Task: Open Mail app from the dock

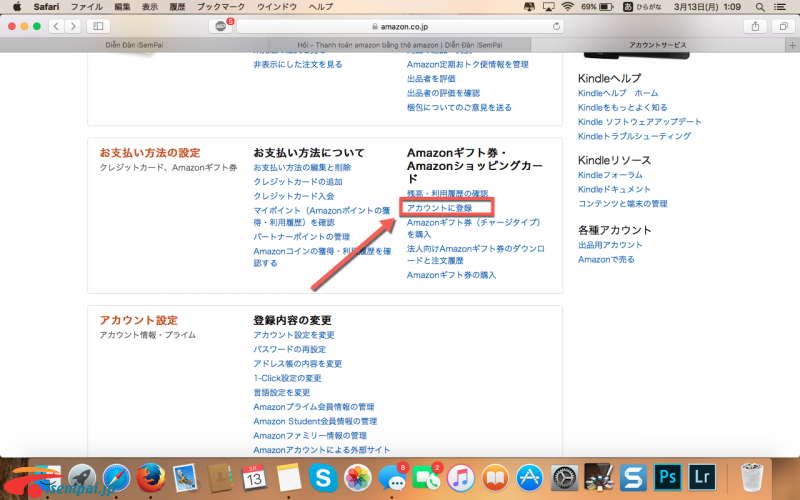Action: (x=185, y=478)
